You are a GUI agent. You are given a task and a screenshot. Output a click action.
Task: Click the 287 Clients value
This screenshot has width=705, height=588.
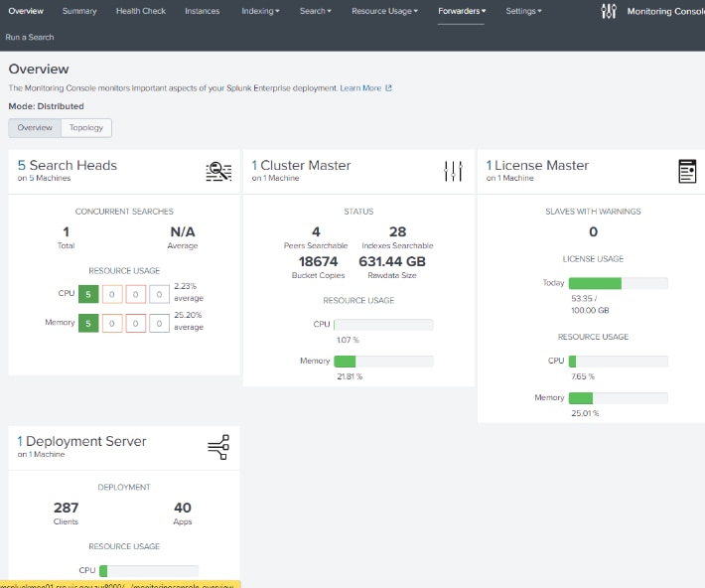tap(67, 508)
